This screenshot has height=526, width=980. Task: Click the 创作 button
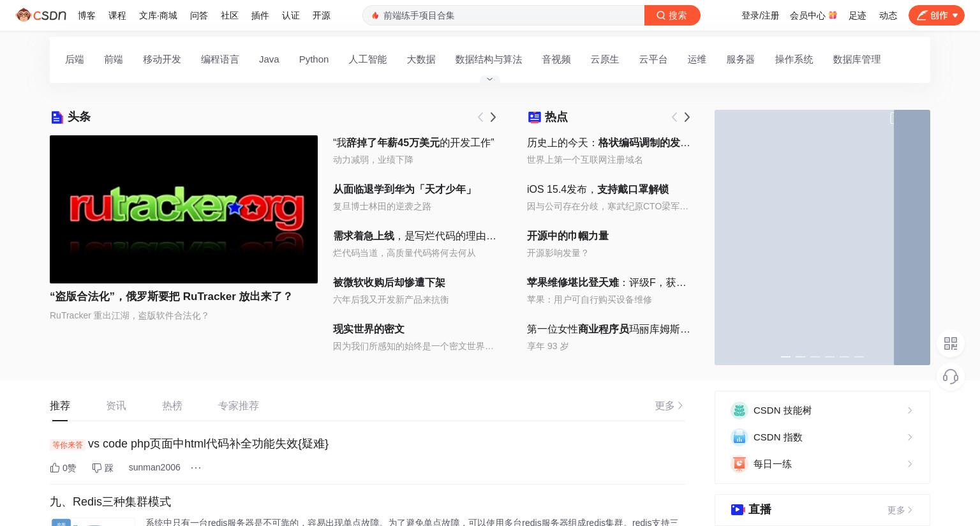[937, 15]
